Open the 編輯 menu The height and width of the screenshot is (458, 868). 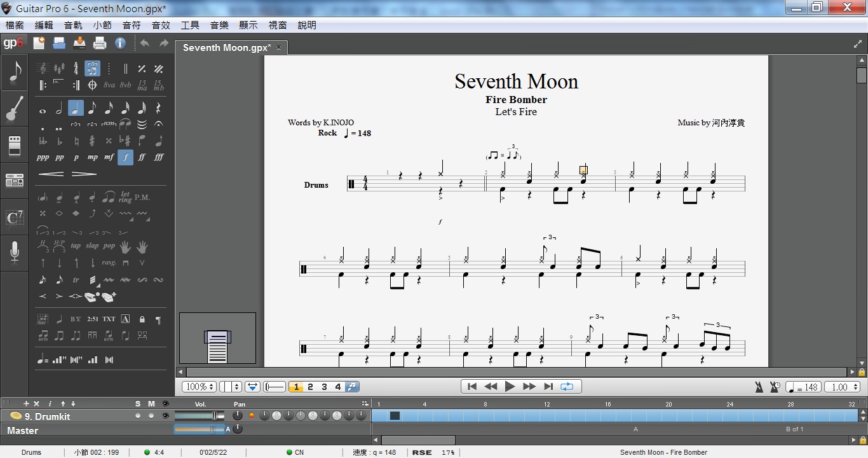(x=44, y=25)
